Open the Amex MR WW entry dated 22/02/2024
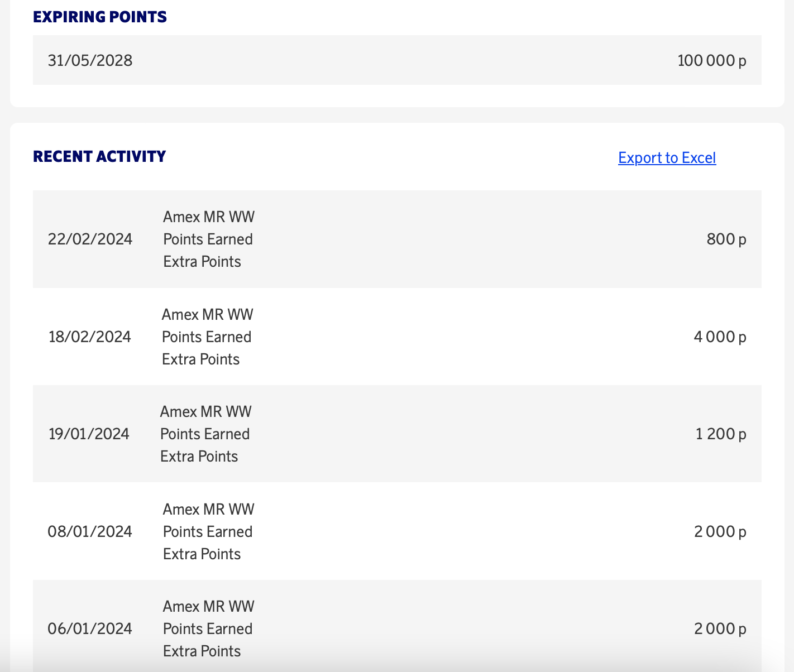 [x=208, y=239]
